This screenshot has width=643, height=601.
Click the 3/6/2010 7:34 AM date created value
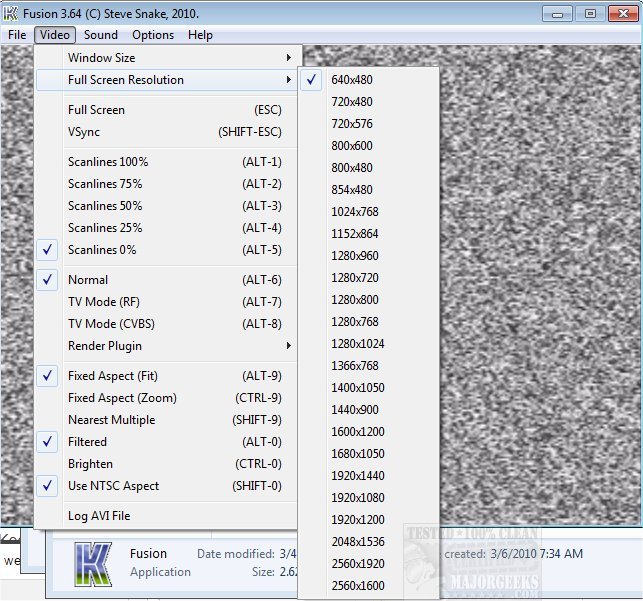(536, 554)
